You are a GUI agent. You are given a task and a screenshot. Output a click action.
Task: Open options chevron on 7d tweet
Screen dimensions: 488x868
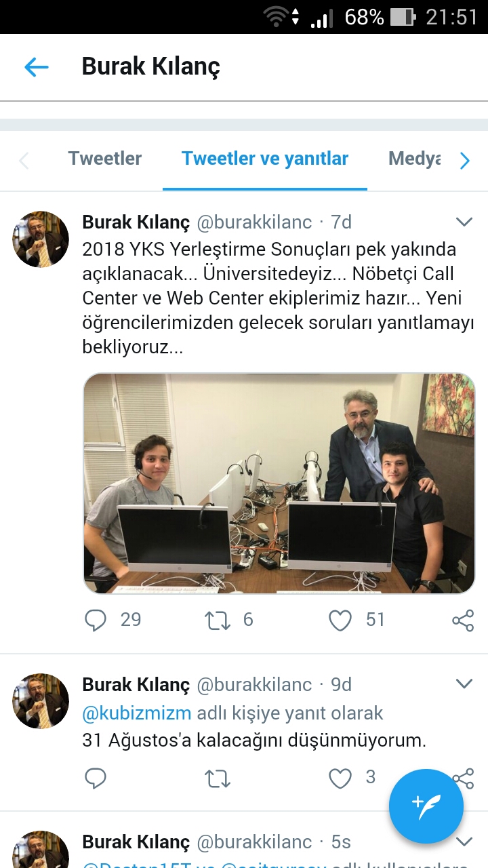pyautogui.click(x=464, y=222)
